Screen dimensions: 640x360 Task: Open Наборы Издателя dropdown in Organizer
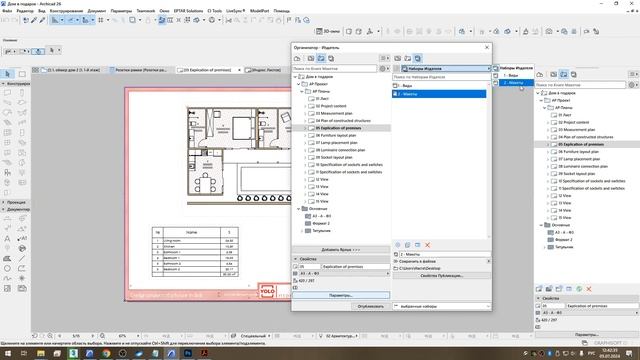(x=445, y=69)
